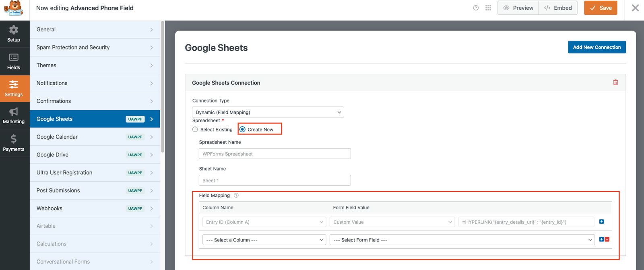Open the 'Select a Column' dropdown
This screenshot has width=644, height=270.
click(264, 240)
